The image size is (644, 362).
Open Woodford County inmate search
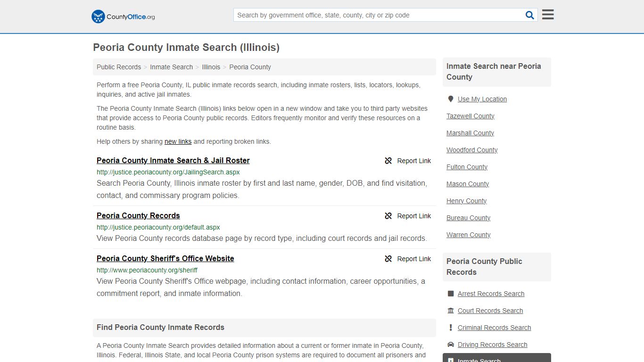(472, 150)
